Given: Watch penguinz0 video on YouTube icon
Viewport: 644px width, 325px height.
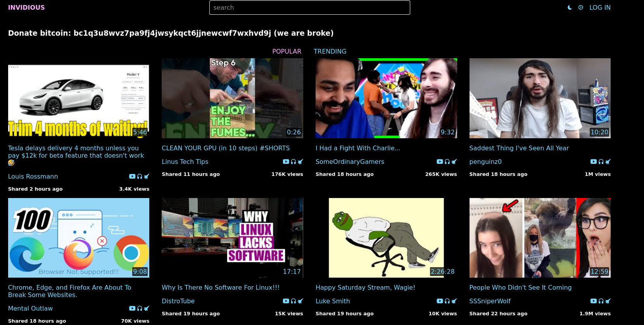Looking at the screenshot, I should pyautogui.click(x=593, y=162).
